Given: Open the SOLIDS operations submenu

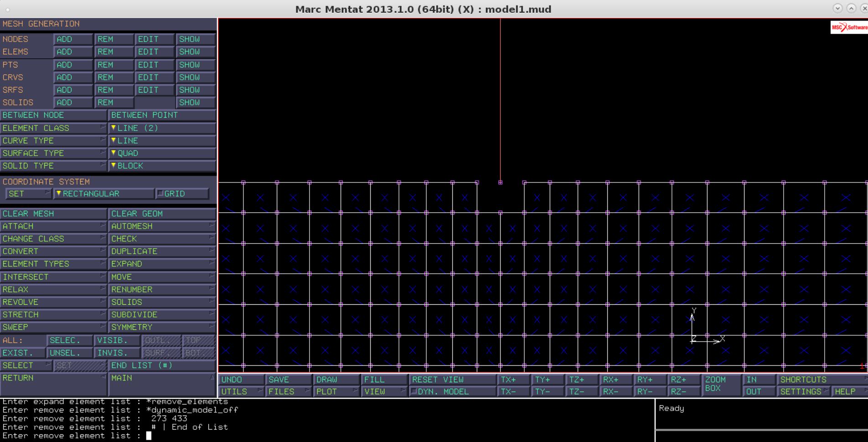Looking at the screenshot, I should [162, 302].
